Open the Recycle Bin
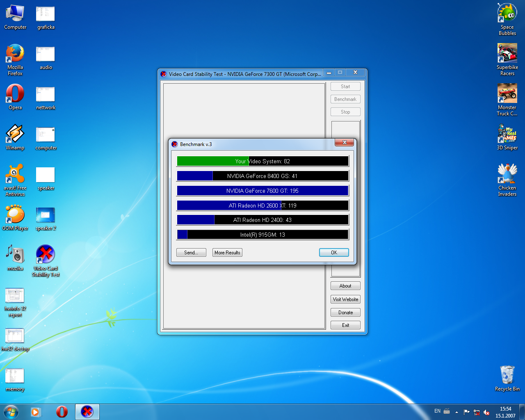 [x=507, y=378]
